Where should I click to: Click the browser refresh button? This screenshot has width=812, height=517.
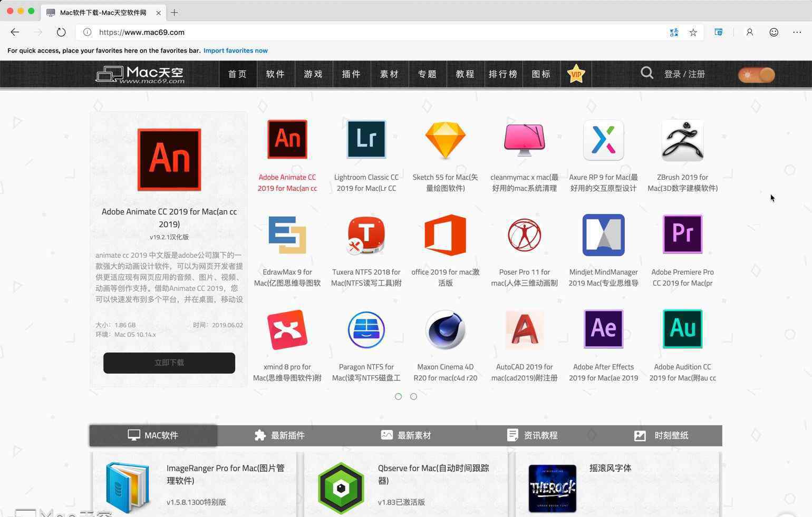tap(61, 32)
